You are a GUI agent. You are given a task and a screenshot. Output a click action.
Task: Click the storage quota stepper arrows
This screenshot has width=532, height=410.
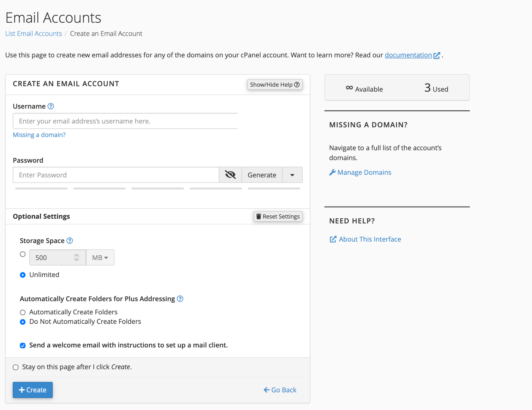[x=76, y=257]
